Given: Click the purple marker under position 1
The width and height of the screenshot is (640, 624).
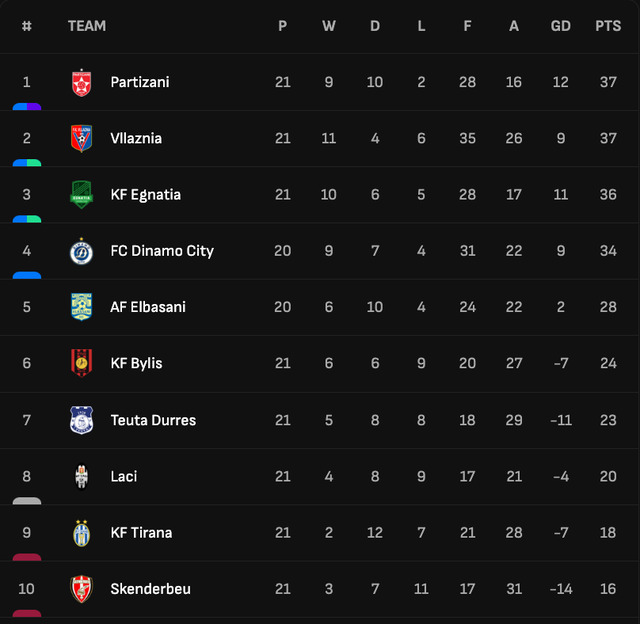Looking at the screenshot, I should click(x=27, y=106).
